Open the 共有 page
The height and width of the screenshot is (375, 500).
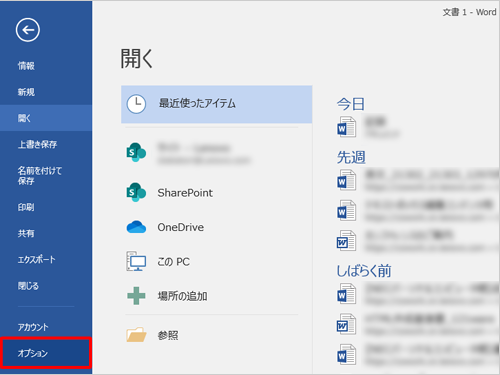coord(26,233)
